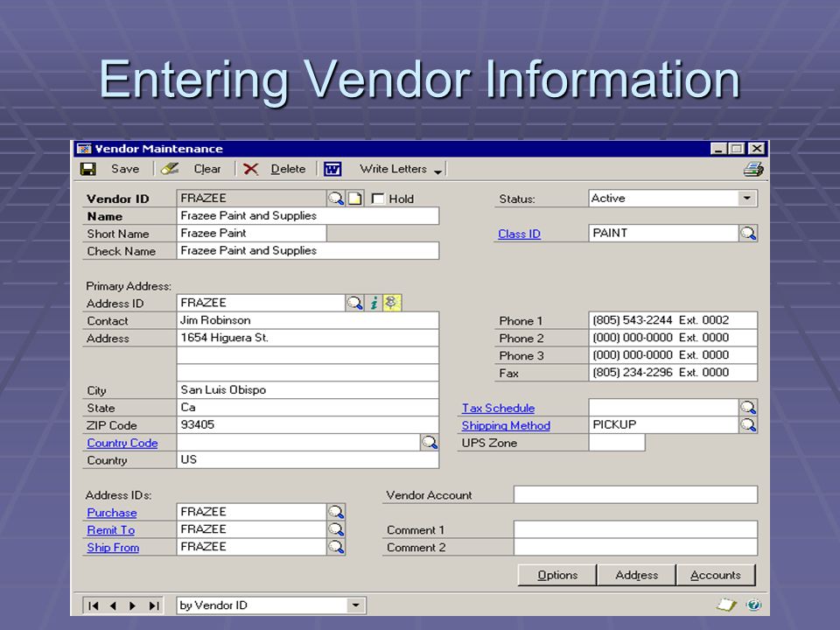The height and width of the screenshot is (630, 840).
Task: Click the Class ID field PAINT
Action: coord(663,233)
